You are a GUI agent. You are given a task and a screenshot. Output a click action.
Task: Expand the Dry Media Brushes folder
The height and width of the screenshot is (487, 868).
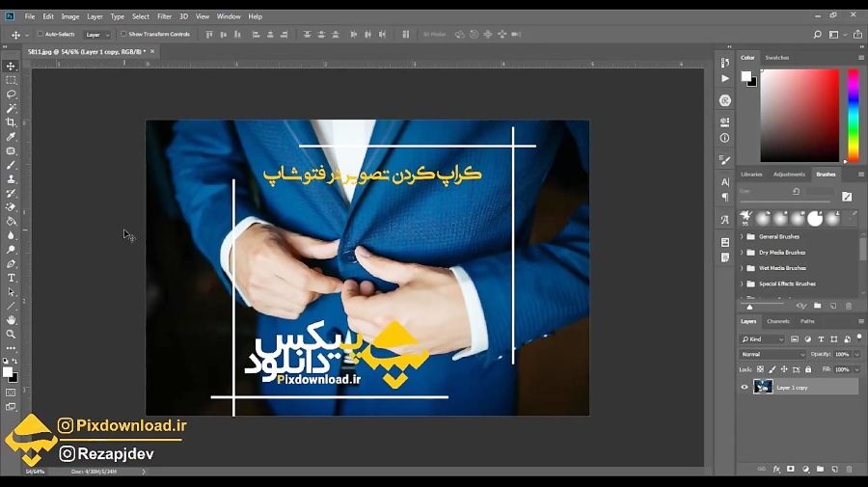[x=742, y=253]
